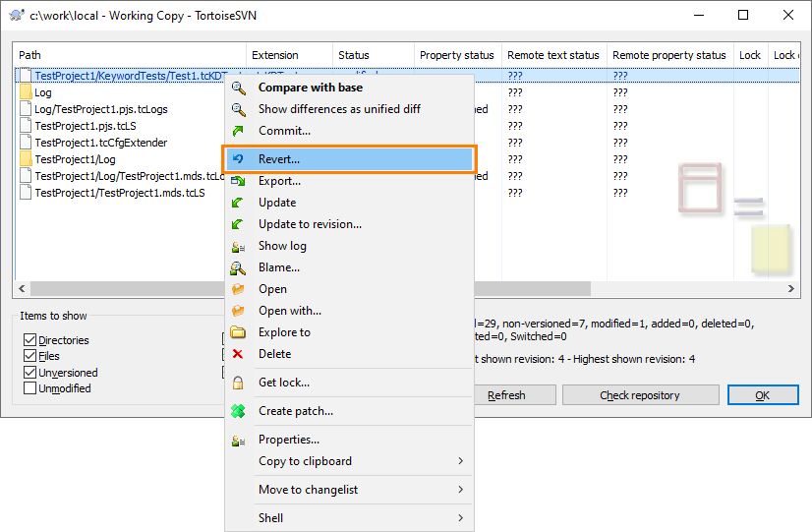Viewport: 812px width, 532px height.
Task: Click the Remote text status column header
Action: click(x=554, y=55)
